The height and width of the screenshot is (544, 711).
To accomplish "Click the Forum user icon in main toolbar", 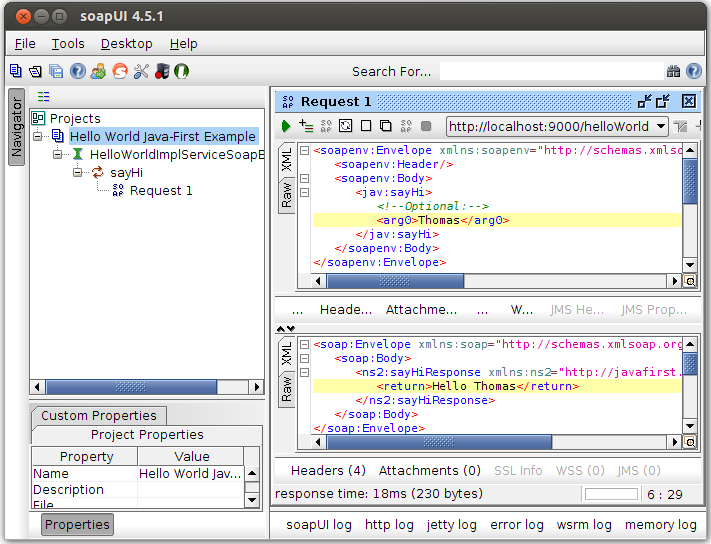I will (98, 71).
